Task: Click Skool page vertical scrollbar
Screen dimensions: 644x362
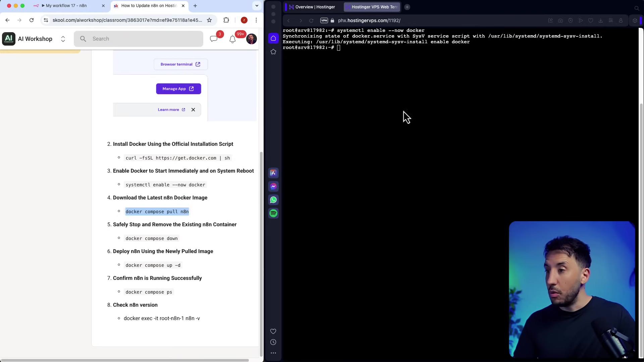Action: pyautogui.click(x=261, y=254)
